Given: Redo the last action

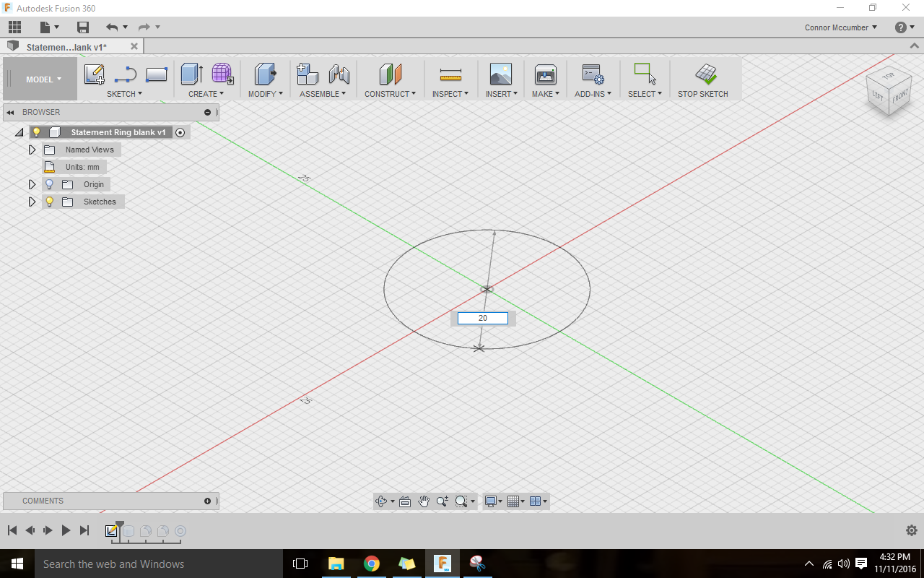Looking at the screenshot, I should pos(144,27).
